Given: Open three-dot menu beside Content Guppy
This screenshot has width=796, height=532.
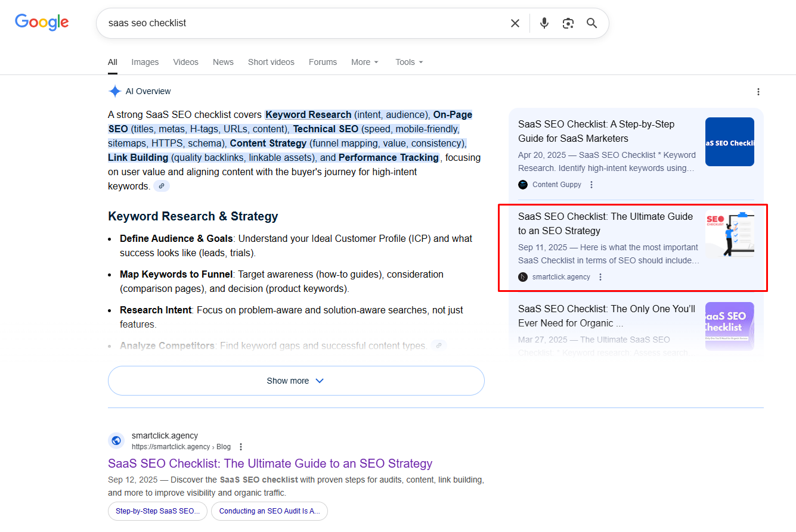Looking at the screenshot, I should tap(591, 185).
